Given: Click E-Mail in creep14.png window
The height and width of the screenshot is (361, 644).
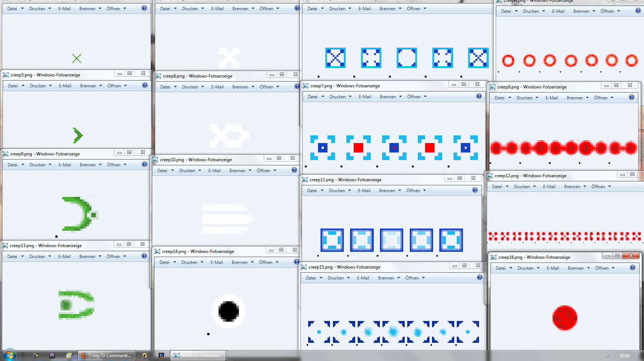Looking at the screenshot, I should coord(217,262).
